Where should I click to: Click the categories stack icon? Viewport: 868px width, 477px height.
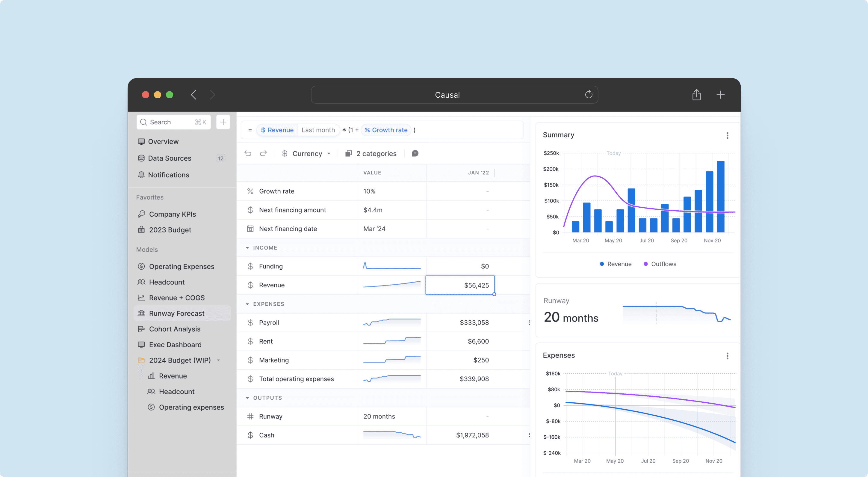tap(348, 153)
